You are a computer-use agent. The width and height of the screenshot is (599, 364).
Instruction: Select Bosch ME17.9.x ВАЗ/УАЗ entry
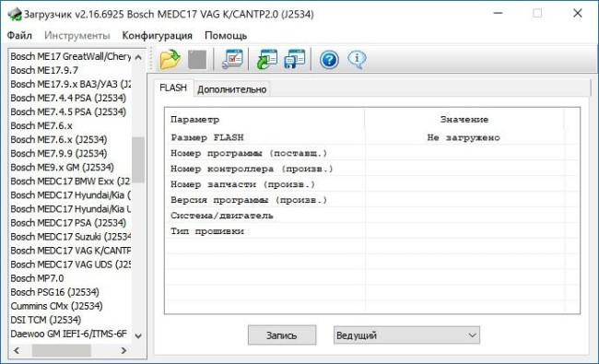71,84
